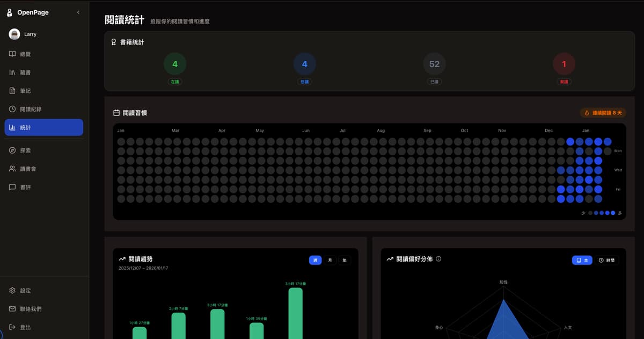This screenshot has height=339, width=644.
Task: Switch reading trend to 月 view
Action: 330,260
